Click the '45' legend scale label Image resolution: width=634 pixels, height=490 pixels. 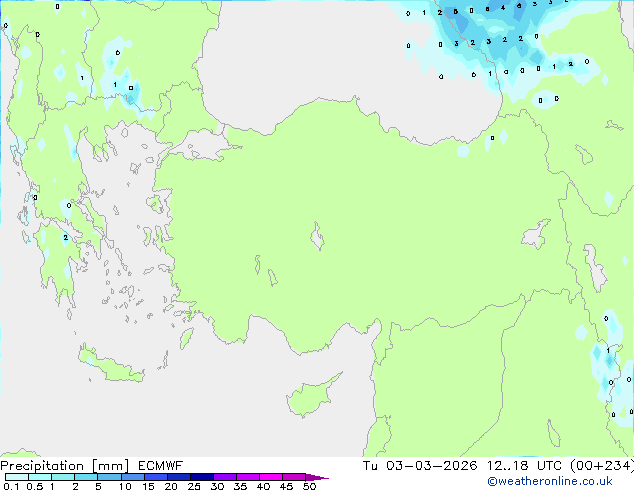(x=286, y=486)
